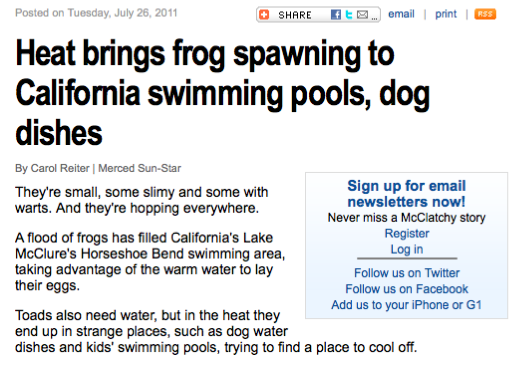Click the email link in header
The image size is (514, 369).
coord(401,14)
